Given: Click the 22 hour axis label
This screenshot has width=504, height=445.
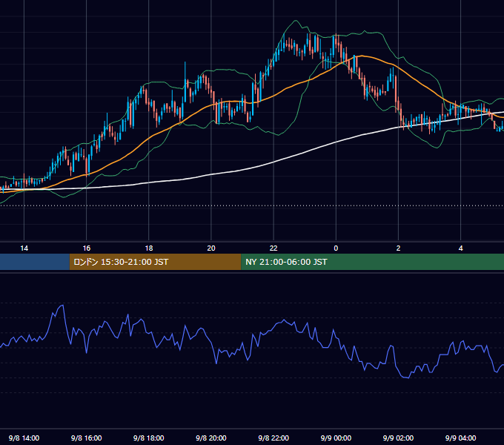Looking at the screenshot, I should coord(273,248).
